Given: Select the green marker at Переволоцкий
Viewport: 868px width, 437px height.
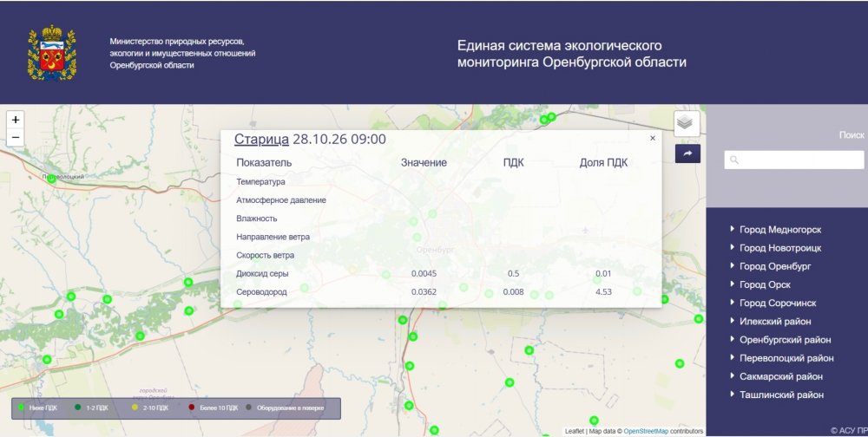Looking at the screenshot, I should coord(51,179).
